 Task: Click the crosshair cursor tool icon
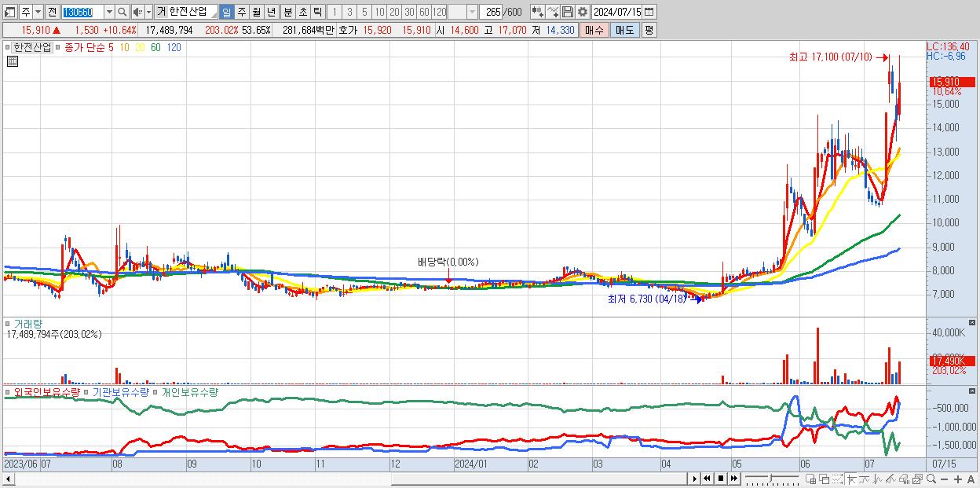coord(851,479)
